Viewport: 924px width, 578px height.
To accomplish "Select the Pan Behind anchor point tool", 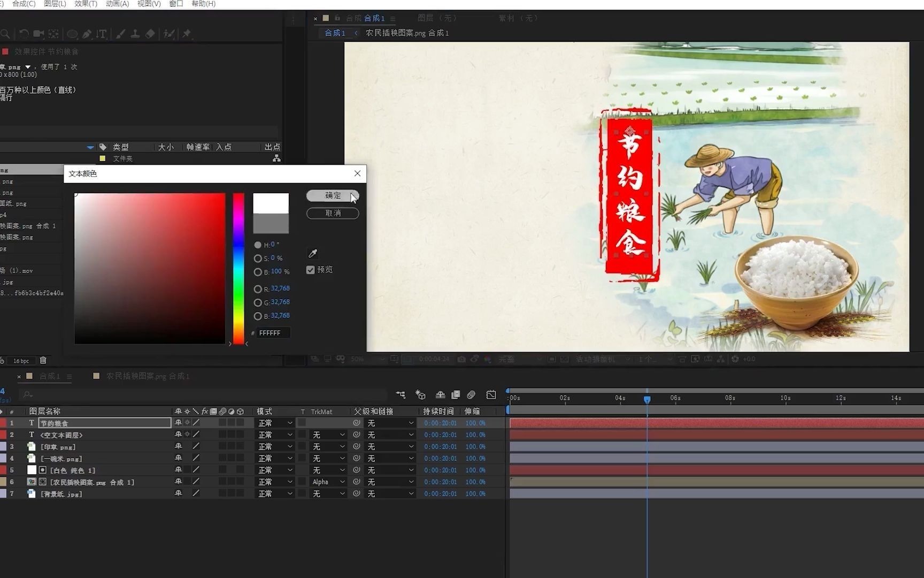I will [x=53, y=34].
